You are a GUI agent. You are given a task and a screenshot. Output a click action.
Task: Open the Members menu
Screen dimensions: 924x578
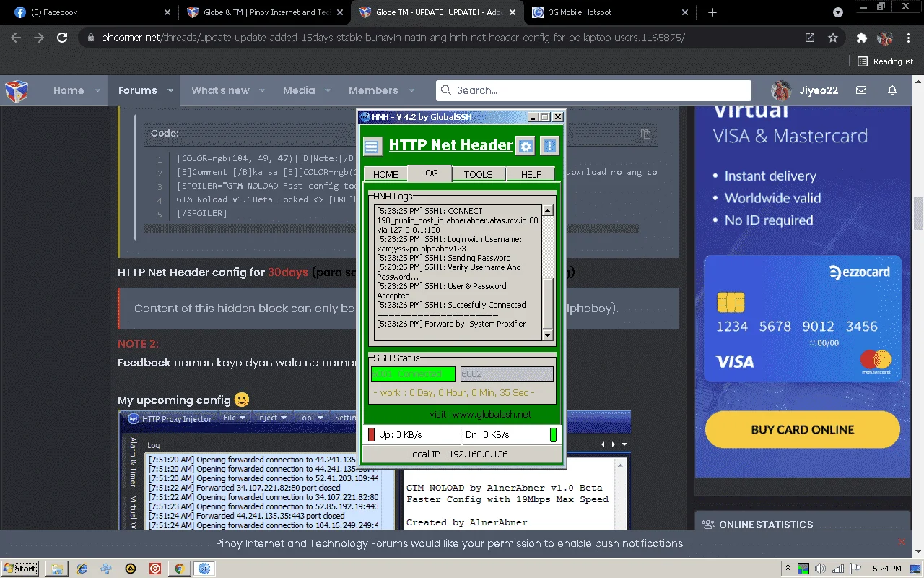click(x=373, y=90)
